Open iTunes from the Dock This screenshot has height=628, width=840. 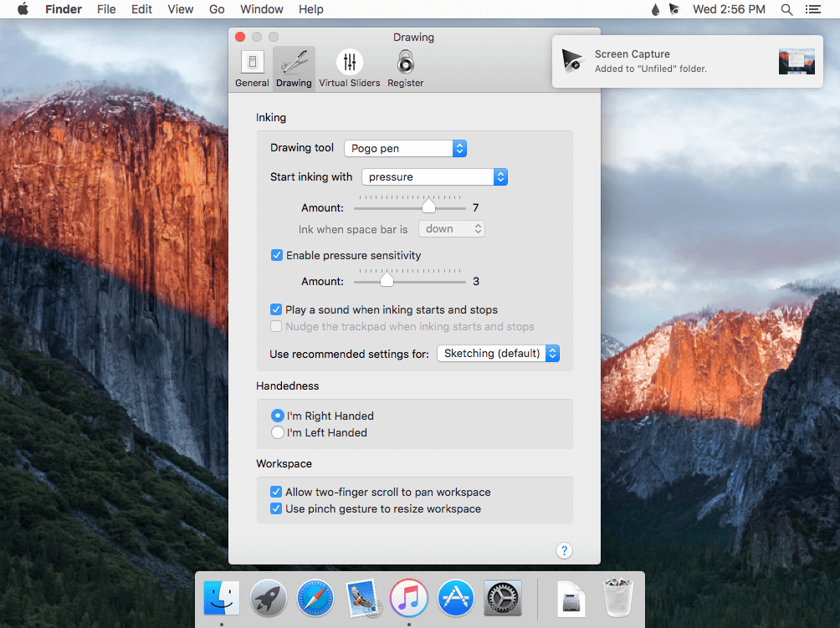coord(409,598)
